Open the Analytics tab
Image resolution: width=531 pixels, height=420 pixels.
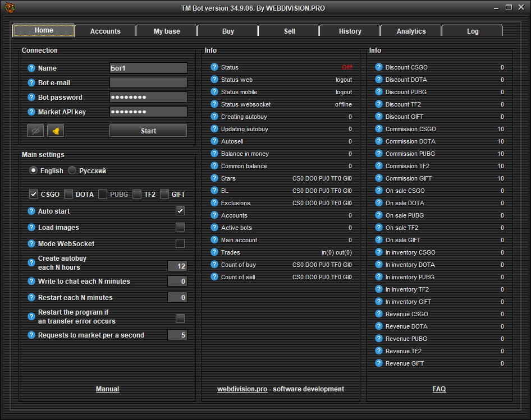coord(411,31)
